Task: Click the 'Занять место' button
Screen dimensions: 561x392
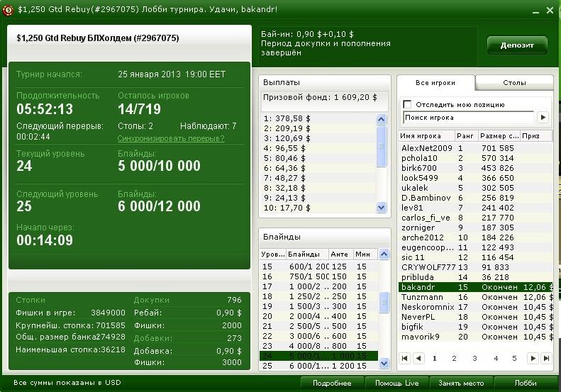Action: [x=461, y=383]
